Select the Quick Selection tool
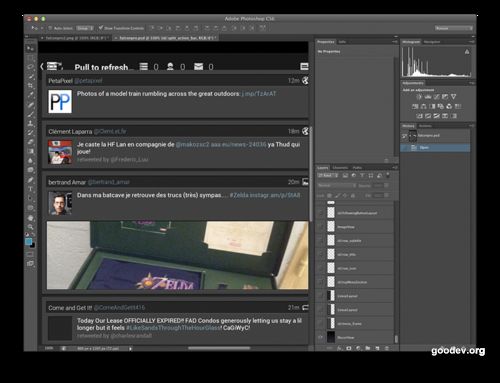The width and height of the screenshot is (500, 383). [30, 76]
